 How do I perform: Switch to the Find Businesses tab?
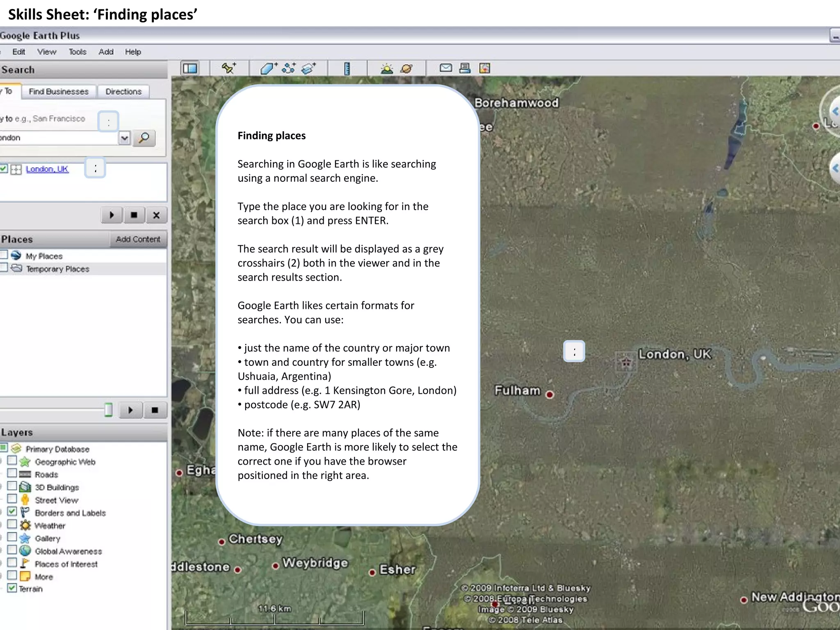click(x=59, y=91)
